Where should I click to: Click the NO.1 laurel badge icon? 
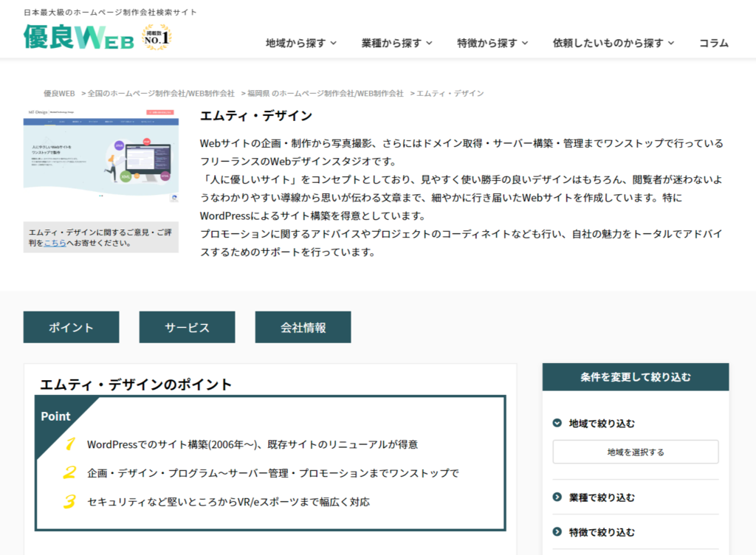tap(157, 37)
